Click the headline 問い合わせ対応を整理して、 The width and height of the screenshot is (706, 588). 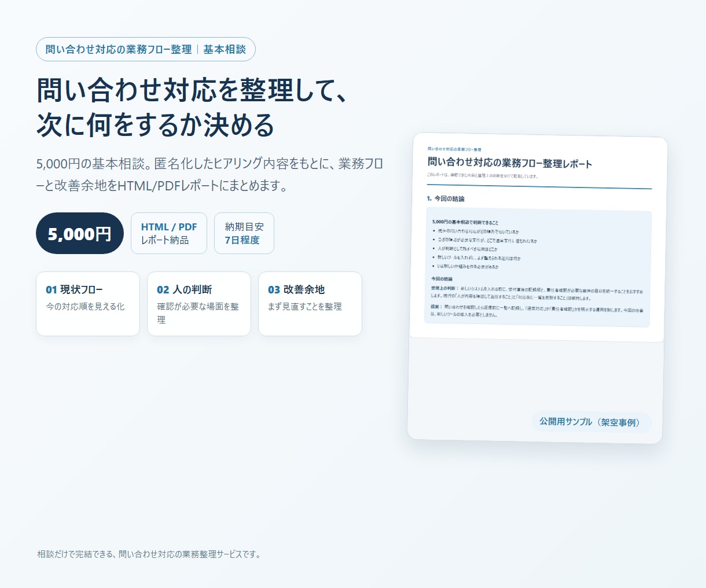[x=193, y=90]
